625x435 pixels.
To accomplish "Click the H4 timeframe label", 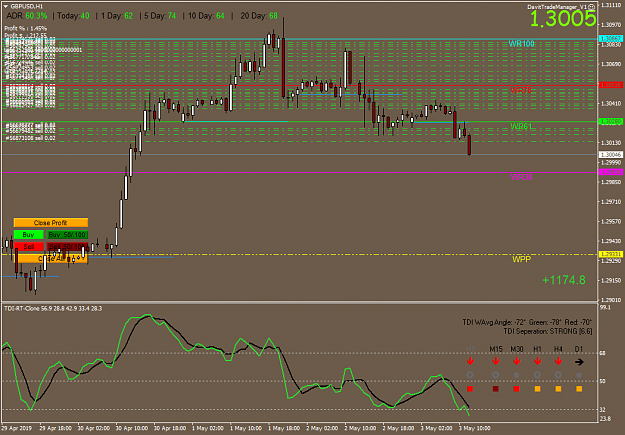I will (x=558, y=349).
